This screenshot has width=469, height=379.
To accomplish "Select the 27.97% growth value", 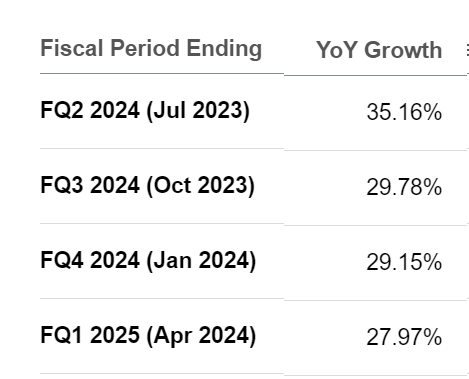I will (x=404, y=337).
